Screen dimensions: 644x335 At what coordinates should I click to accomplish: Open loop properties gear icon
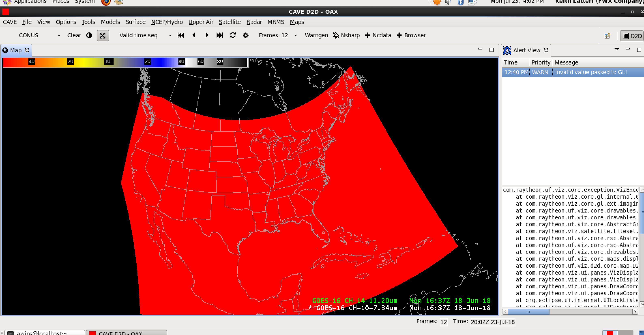246,35
